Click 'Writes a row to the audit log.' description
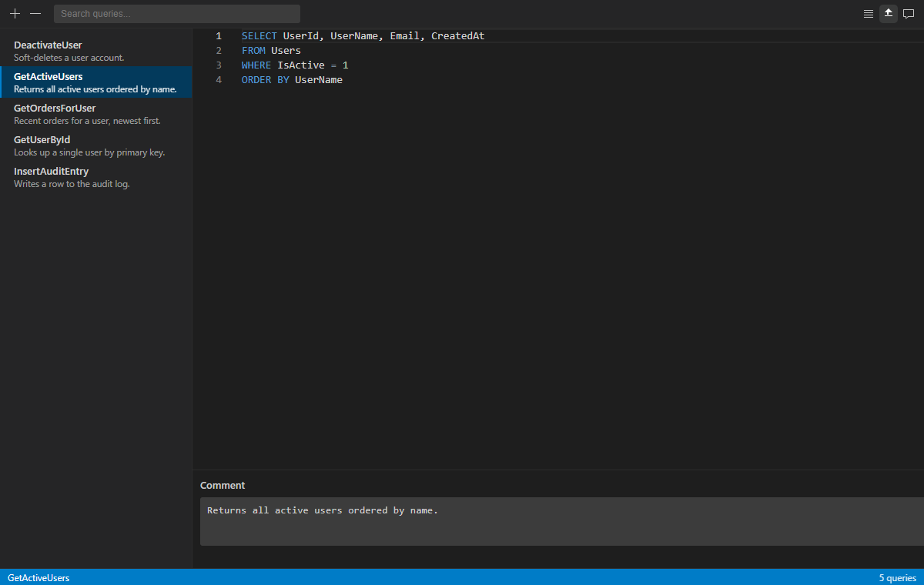 pos(72,184)
